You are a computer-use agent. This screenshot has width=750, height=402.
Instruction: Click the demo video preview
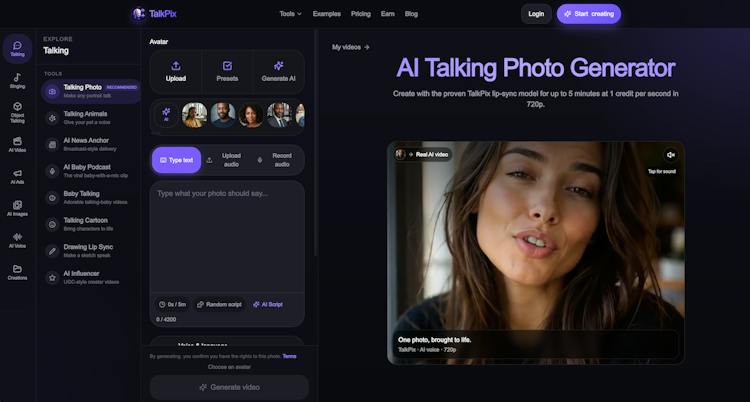[x=536, y=253]
